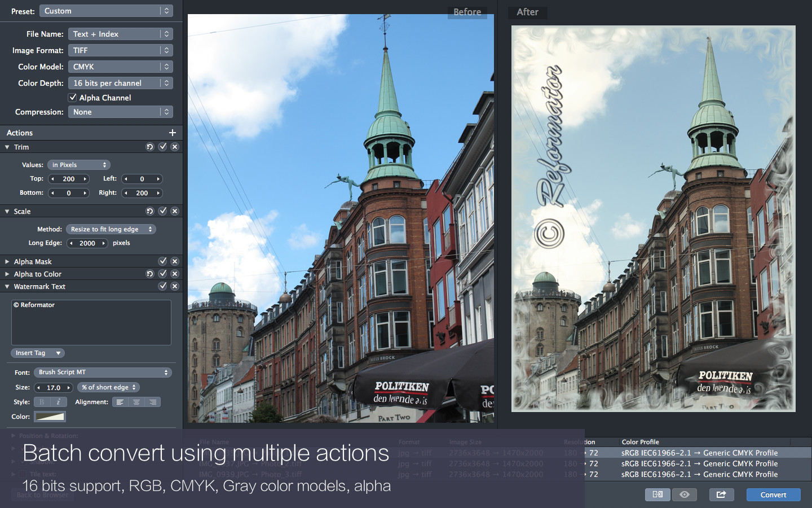
Task: Collapse the Scale action section
Action: [7, 212]
